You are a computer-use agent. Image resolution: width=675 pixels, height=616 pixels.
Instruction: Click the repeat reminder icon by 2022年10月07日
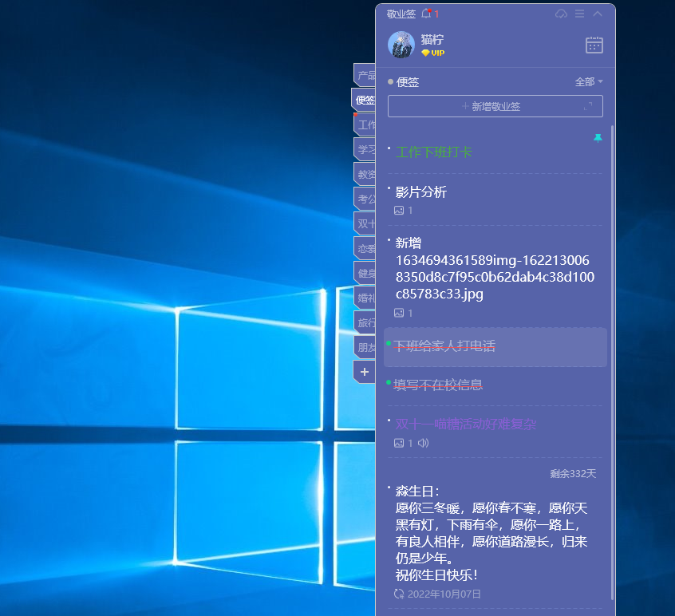pos(399,594)
